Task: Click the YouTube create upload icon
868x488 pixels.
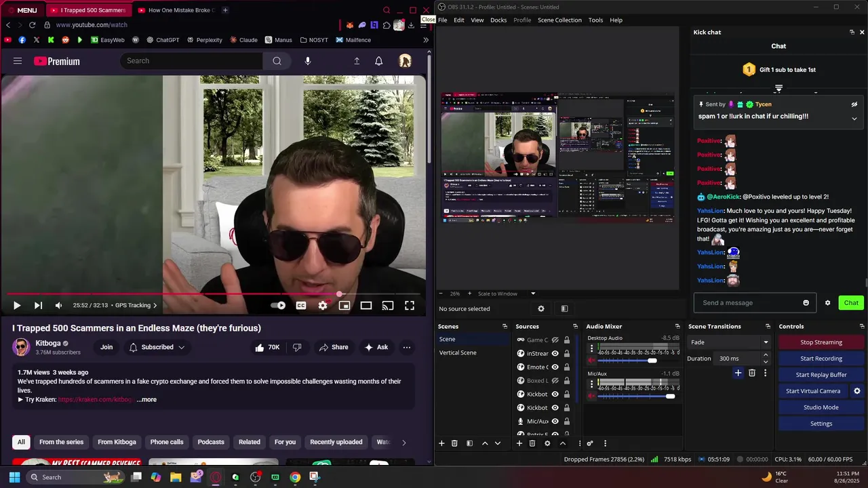Action: coord(357,61)
